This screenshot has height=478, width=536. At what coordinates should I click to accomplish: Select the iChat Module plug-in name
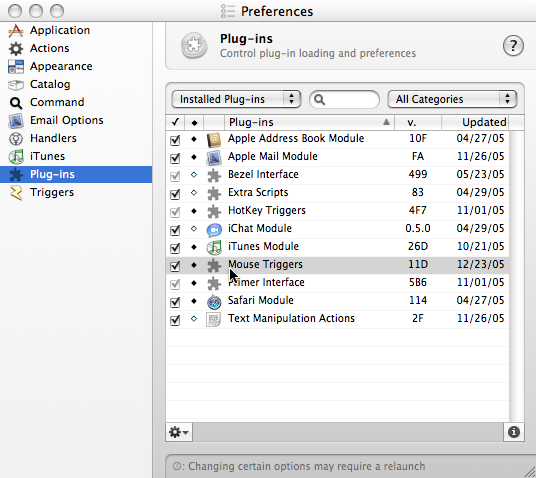(x=260, y=228)
